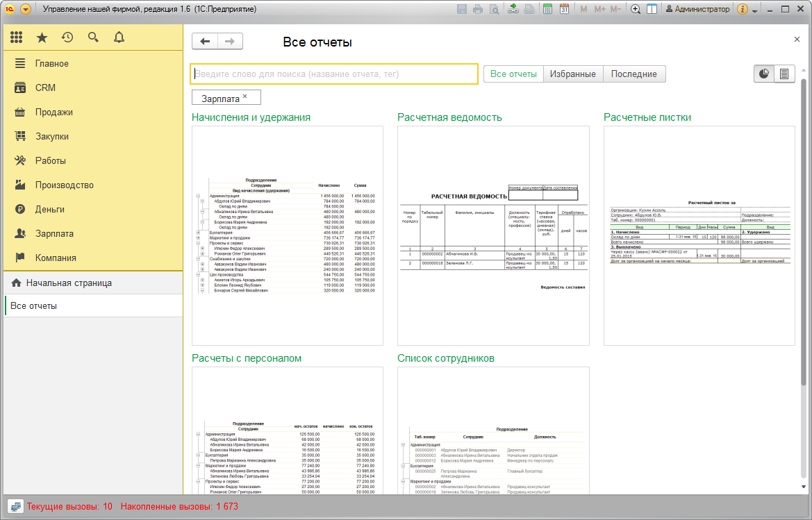Navigate back with the left arrow button
This screenshot has width=812, height=520.
coord(205,42)
